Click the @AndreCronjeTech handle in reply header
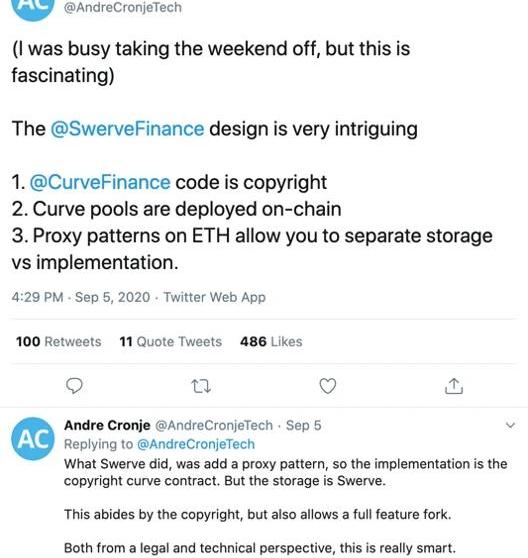Screen dimensions: 528x558 point(214,425)
